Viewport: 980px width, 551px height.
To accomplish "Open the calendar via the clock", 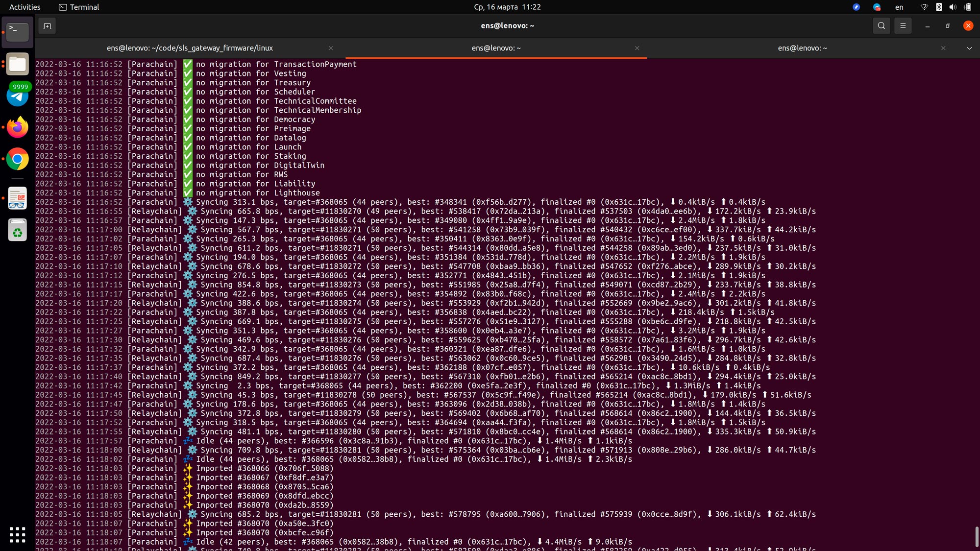I will click(x=507, y=7).
